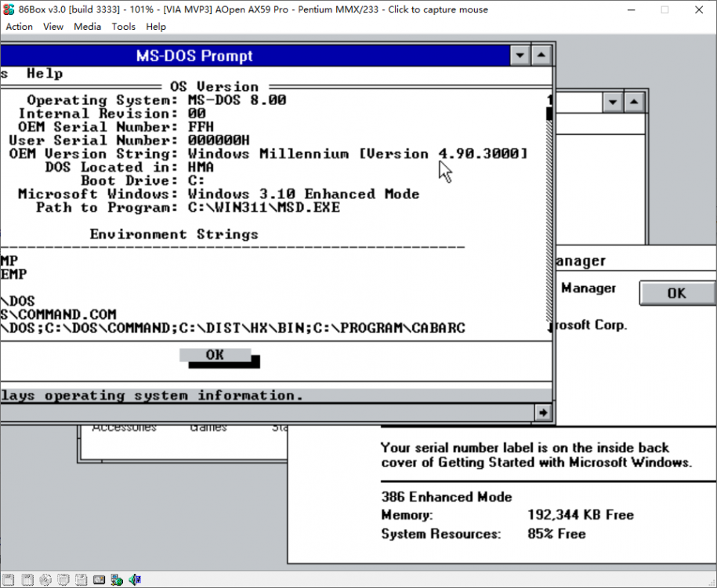Screen dimensions: 717x588
Task: Open the Tools menu
Action: click(x=123, y=26)
